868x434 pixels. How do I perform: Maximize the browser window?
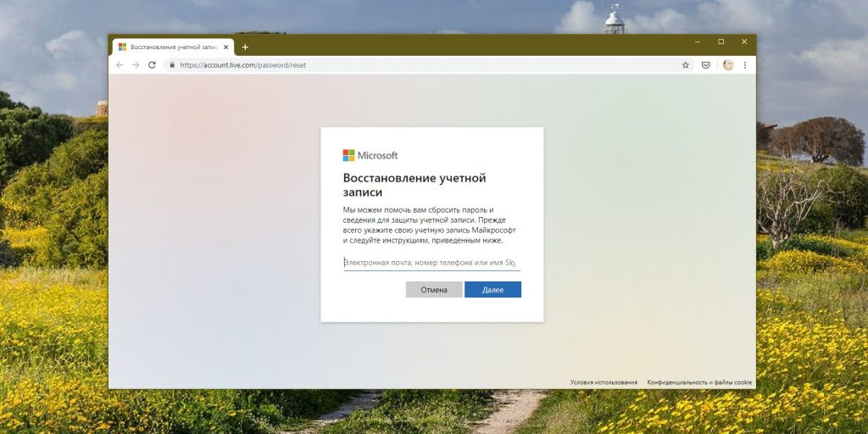click(721, 42)
